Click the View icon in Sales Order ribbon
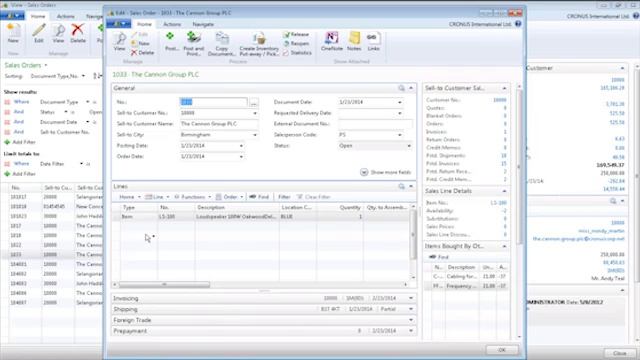Image resolution: width=640 pixels, height=360 pixels. click(119, 42)
